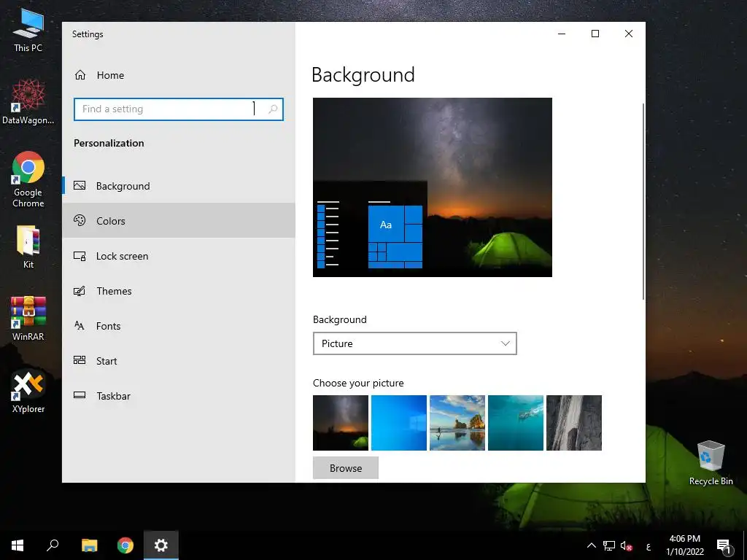Click the Settings gear in taskbar
Screen dimensions: 747x560
click(161, 545)
